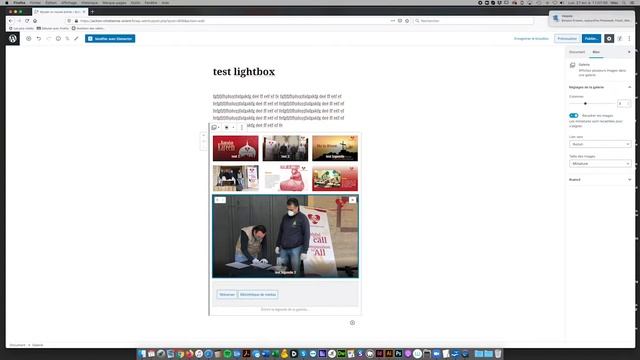Open a new browser tab with plus
The image size is (640, 360).
(x=92, y=12)
